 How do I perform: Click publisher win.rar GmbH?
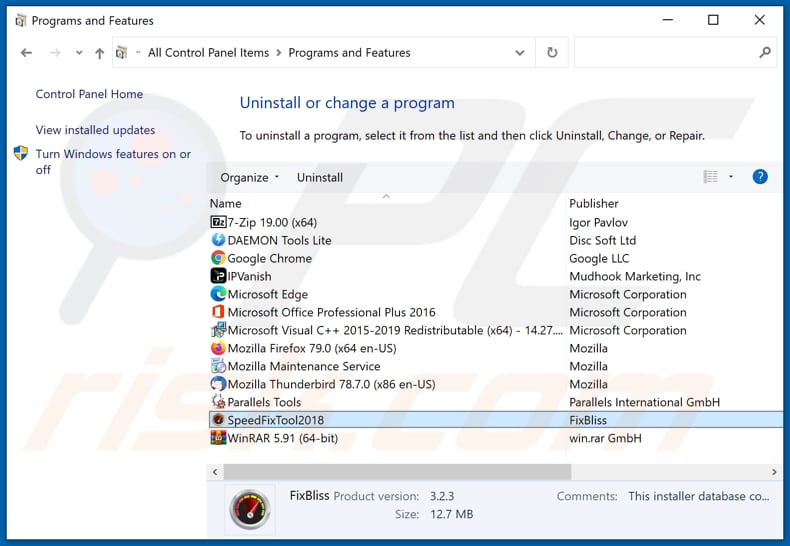coord(605,438)
